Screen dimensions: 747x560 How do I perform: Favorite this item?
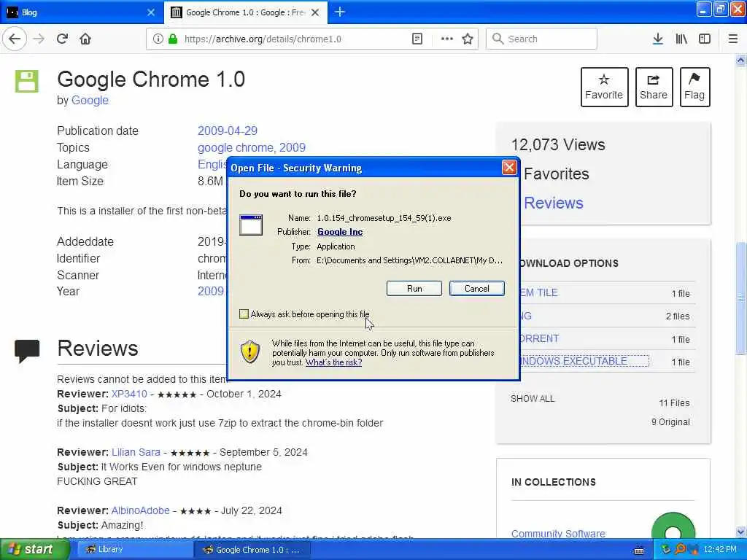(x=604, y=87)
